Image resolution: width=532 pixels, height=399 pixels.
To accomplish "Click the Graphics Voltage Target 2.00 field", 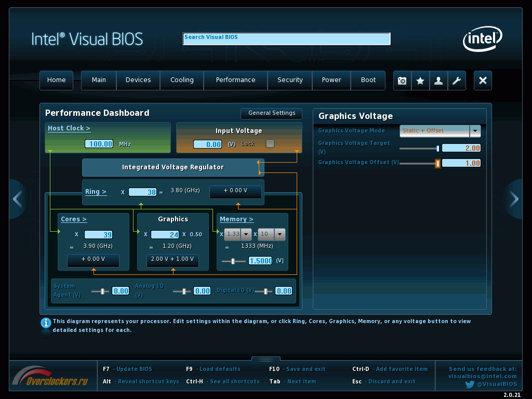I will click(x=461, y=148).
